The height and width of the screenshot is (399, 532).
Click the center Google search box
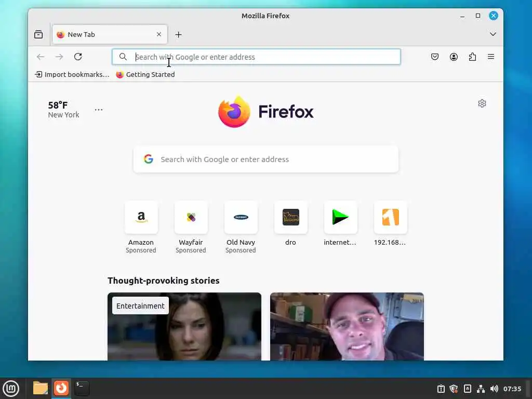(x=266, y=159)
